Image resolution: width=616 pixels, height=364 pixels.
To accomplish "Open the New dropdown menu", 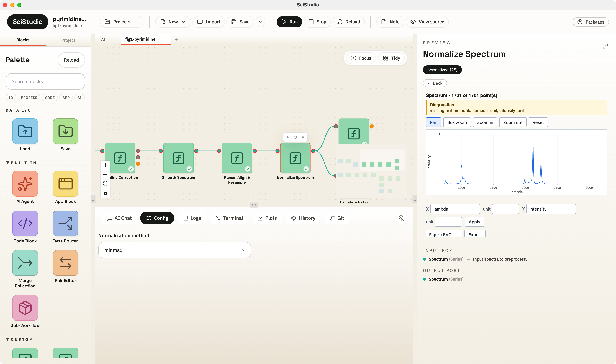I will coord(173,22).
